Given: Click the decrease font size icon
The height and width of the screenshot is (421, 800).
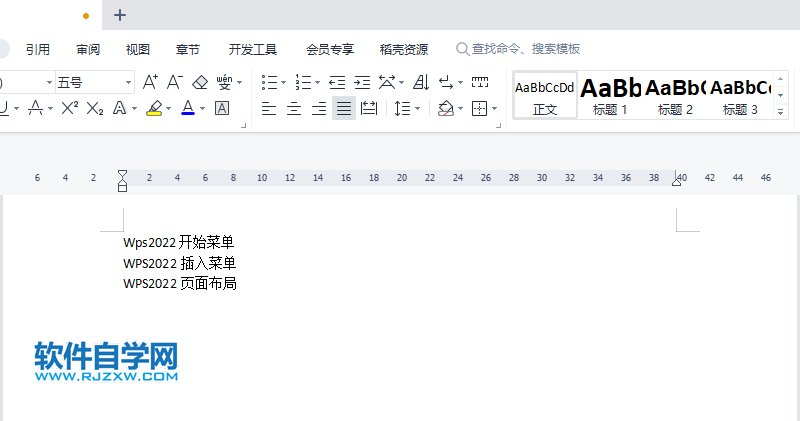Looking at the screenshot, I should (x=174, y=82).
